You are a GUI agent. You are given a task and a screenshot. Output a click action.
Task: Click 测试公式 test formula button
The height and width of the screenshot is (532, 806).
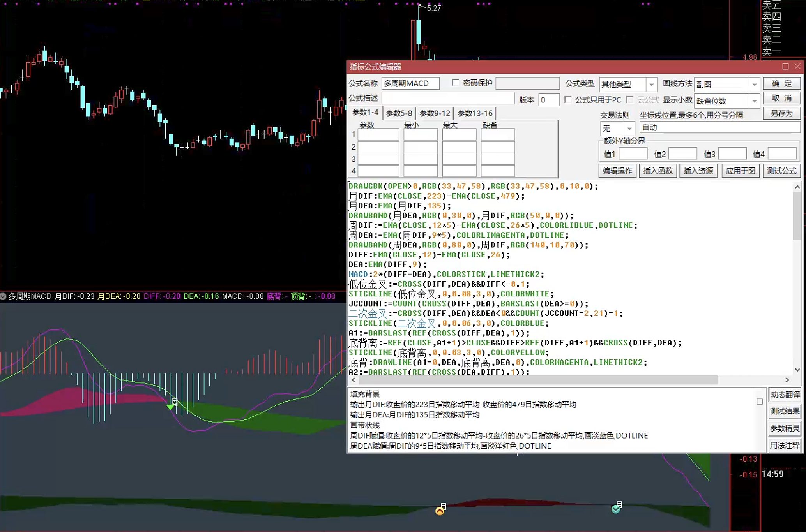[x=781, y=171]
